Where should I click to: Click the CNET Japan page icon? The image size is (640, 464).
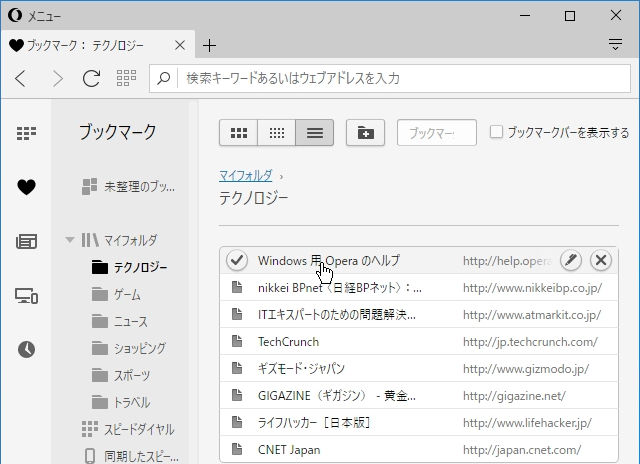[237, 449]
